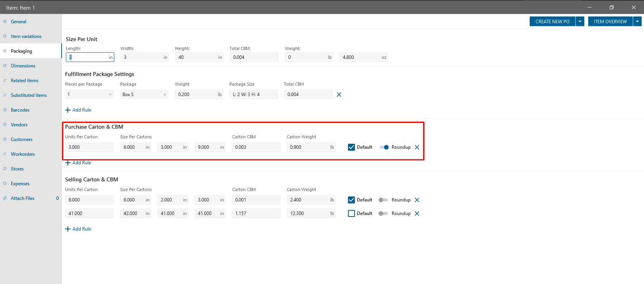Uncheck Default for the 8.000 Selling Carton
Viewport: 644px width, 284px height.
pyautogui.click(x=351, y=200)
